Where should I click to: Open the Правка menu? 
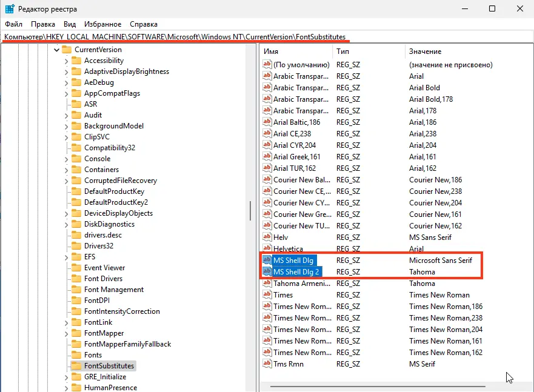(x=43, y=24)
